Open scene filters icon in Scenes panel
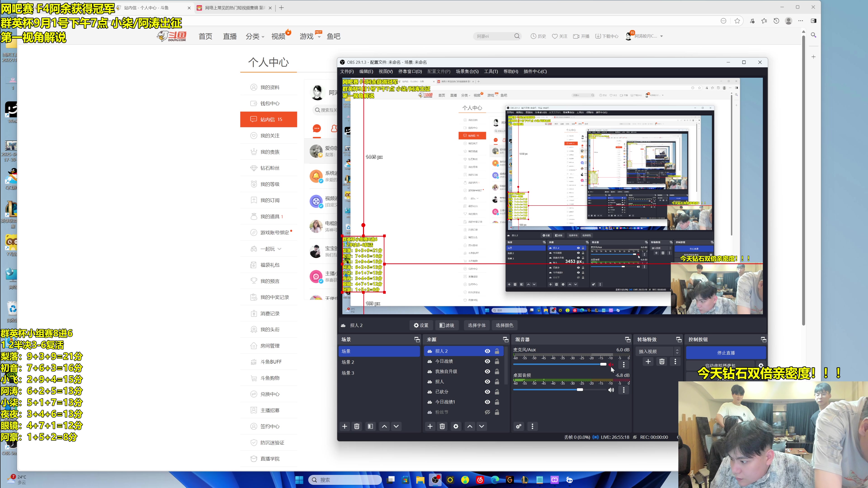This screenshot has height=488, width=868. pos(370,426)
